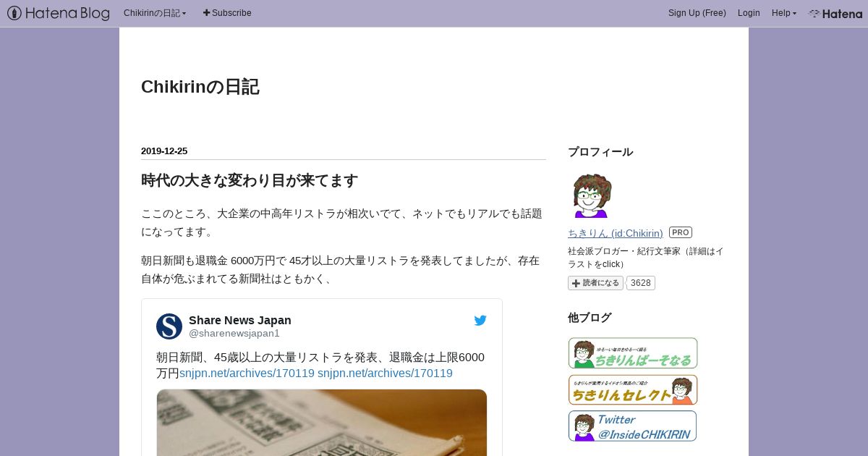Open the second snjpn.net/archives/170119 link

pos(385,373)
